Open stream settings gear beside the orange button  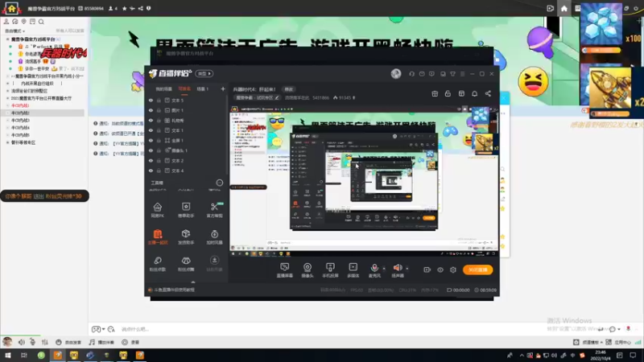point(453,269)
